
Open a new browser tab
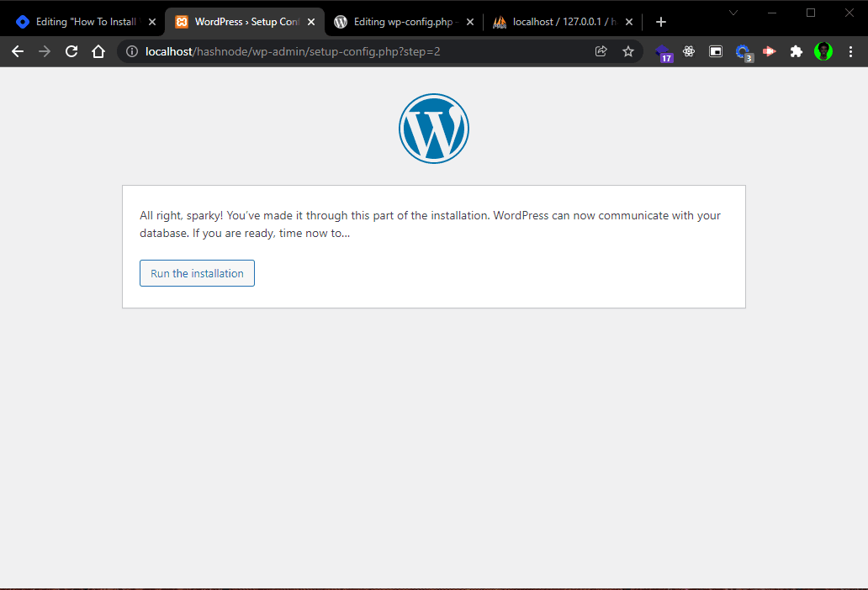tap(660, 22)
